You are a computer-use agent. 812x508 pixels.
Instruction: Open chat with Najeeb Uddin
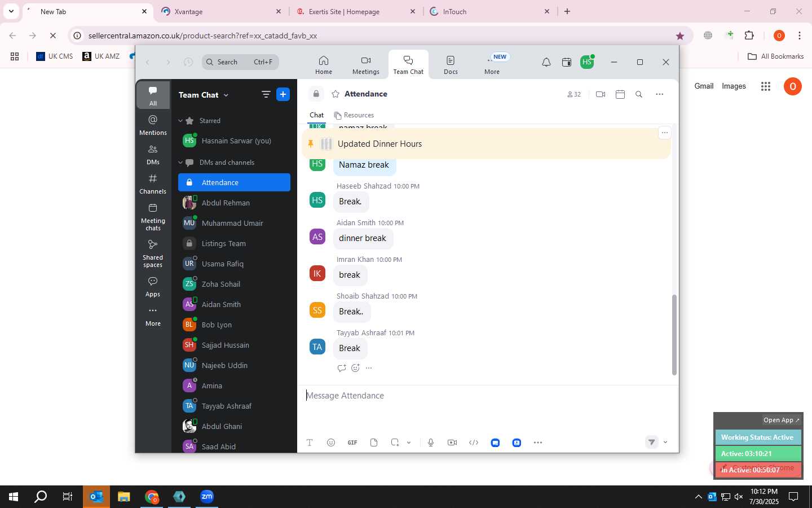coord(234,366)
